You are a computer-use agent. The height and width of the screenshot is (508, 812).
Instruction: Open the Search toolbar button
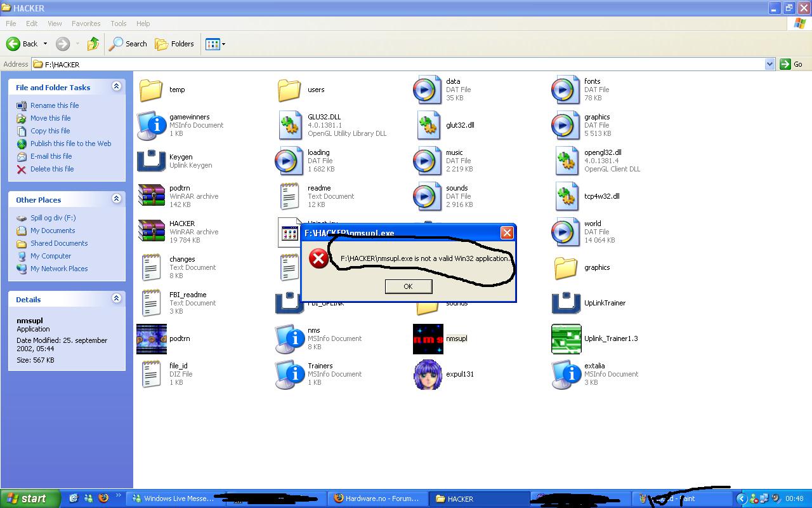pos(128,44)
